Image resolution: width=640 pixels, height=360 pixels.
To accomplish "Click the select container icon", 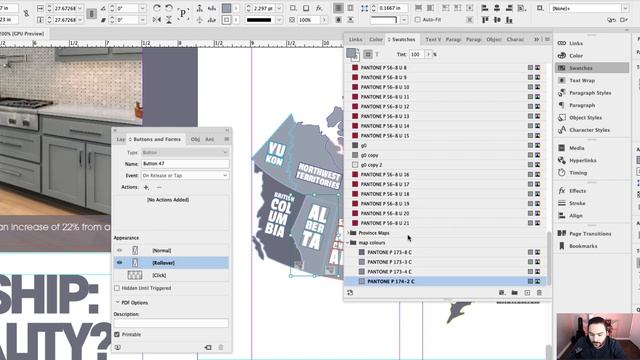I will 200,8.
